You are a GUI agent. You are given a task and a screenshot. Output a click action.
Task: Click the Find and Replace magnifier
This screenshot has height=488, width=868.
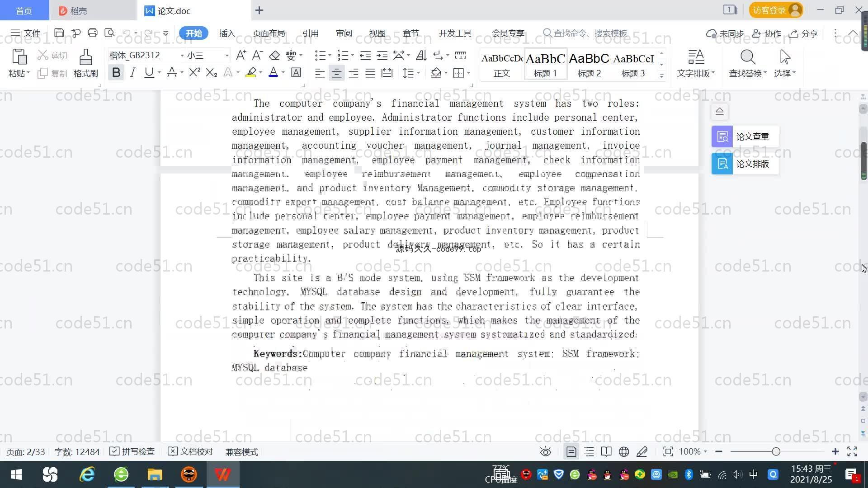pos(748,57)
